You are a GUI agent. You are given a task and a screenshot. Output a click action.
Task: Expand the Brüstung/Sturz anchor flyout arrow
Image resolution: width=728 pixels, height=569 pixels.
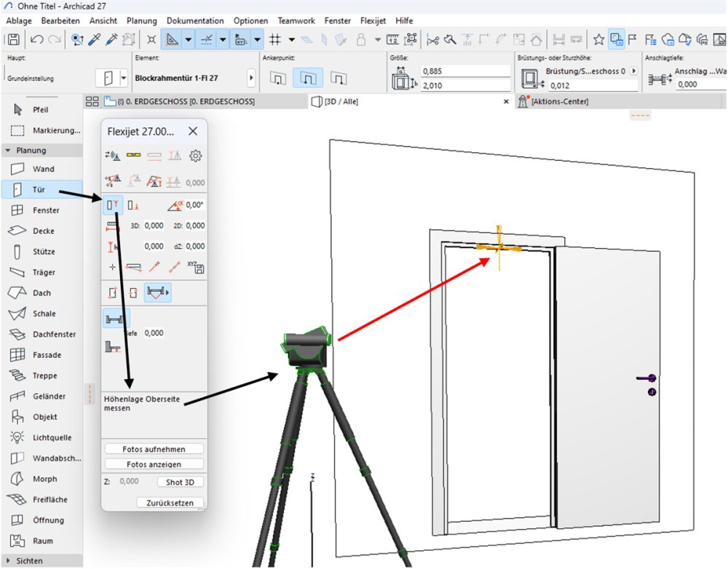(x=634, y=71)
